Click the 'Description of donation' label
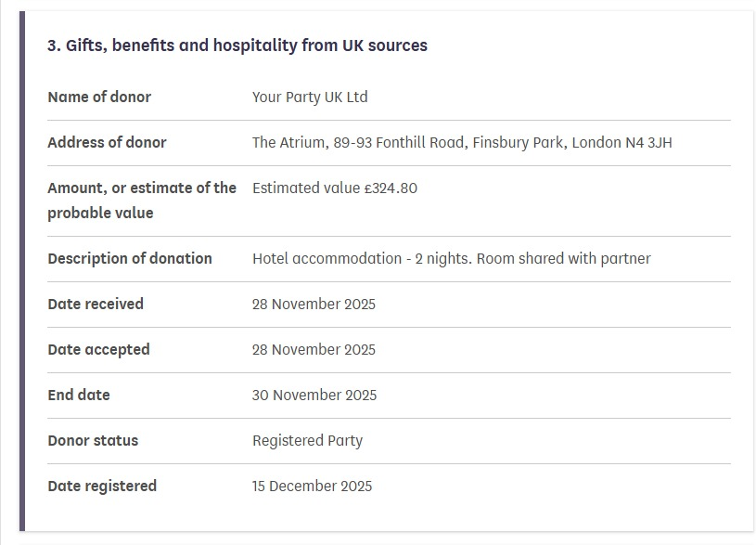 130,258
